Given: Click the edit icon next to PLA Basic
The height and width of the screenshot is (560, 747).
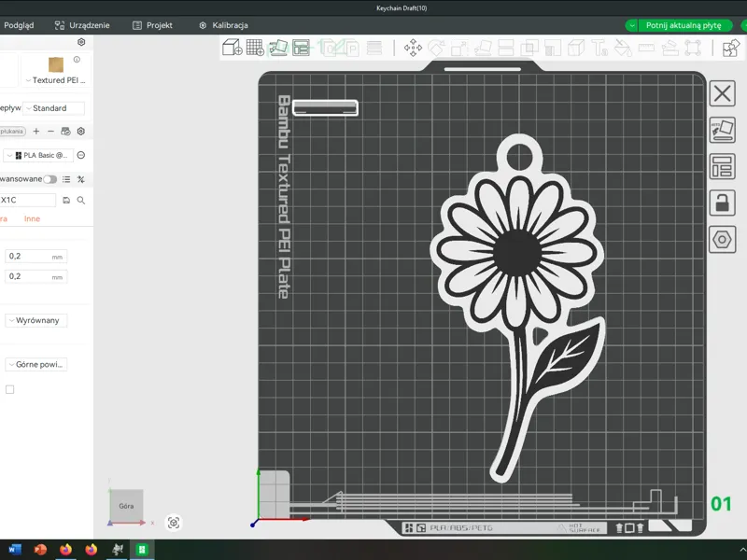Looking at the screenshot, I should pyautogui.click(x=81, y=155).
